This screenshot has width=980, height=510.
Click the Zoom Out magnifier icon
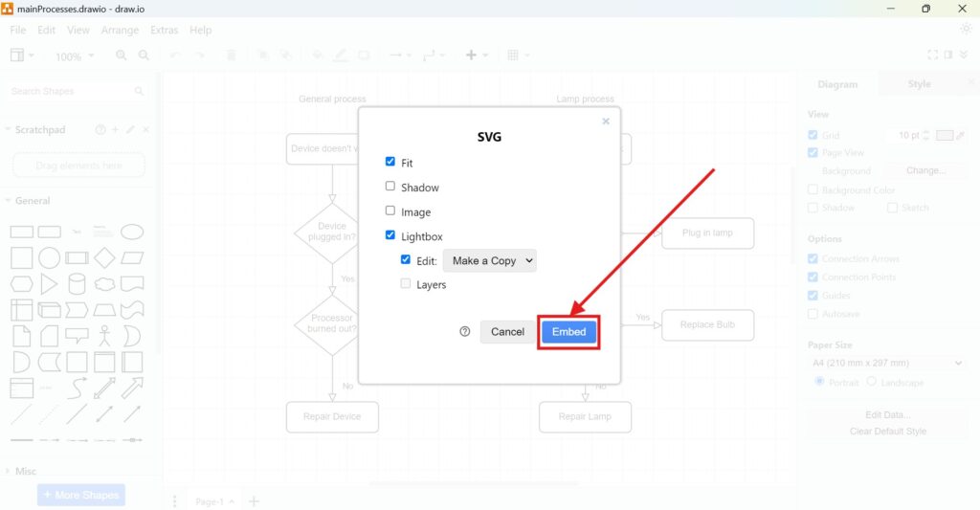[x=144, y=56]
